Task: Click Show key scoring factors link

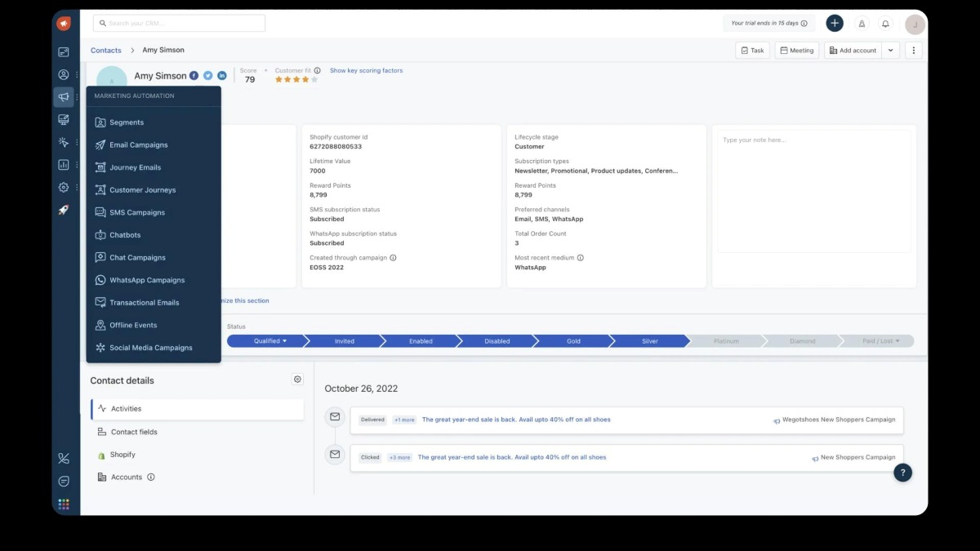Action: point(366,71)
